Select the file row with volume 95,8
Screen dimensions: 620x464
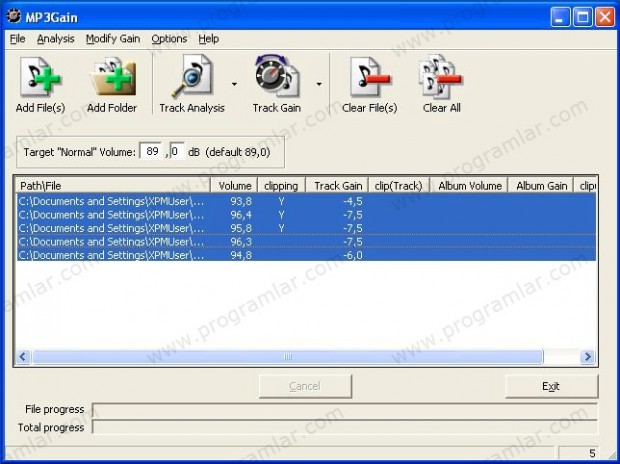(x=306, y=228)
